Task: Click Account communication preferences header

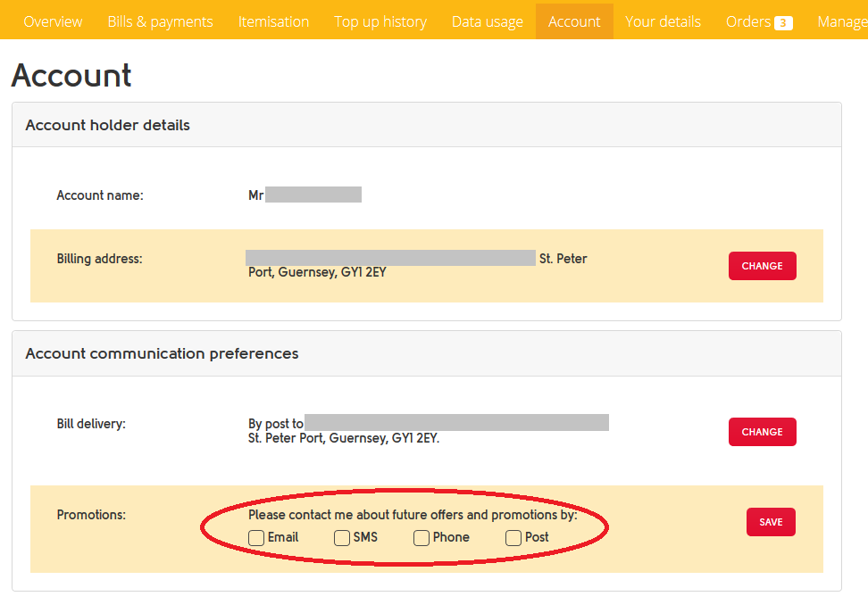Action: click(162, 354)
